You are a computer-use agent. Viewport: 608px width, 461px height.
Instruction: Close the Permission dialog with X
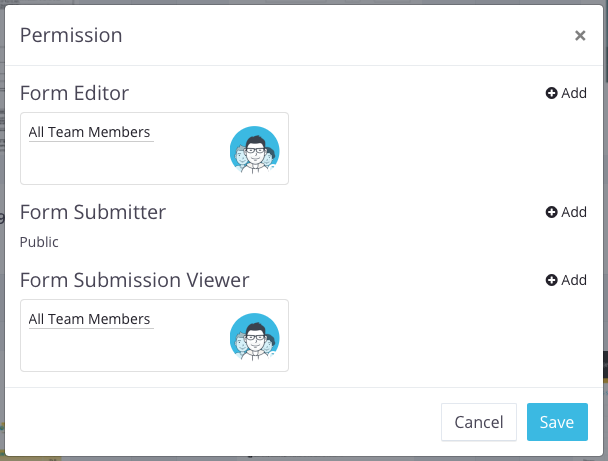click(580, 36)
